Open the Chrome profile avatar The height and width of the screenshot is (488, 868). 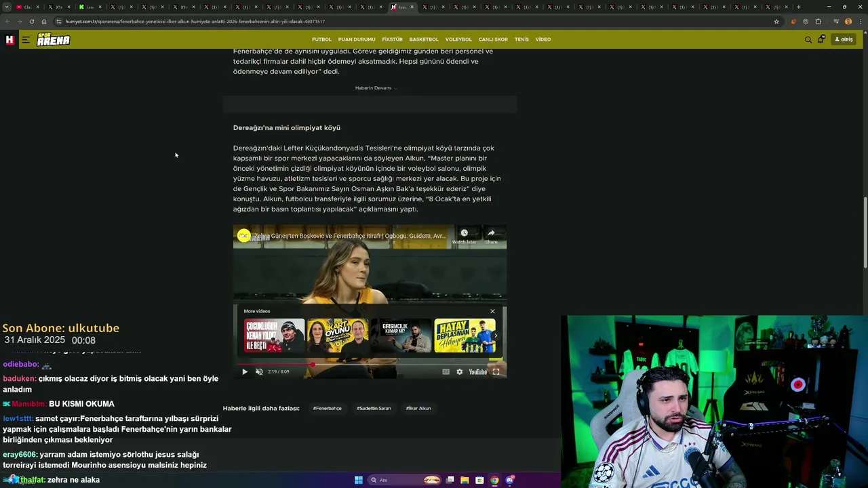point(848,21)
